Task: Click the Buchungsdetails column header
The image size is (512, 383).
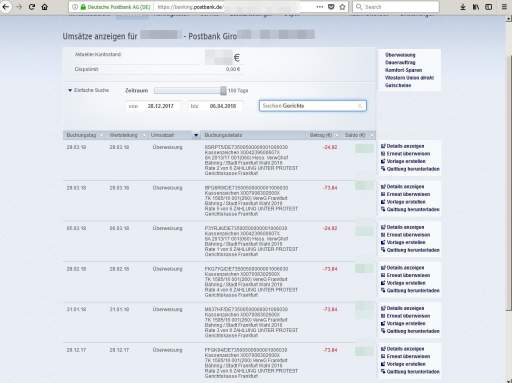Action: 223,135
